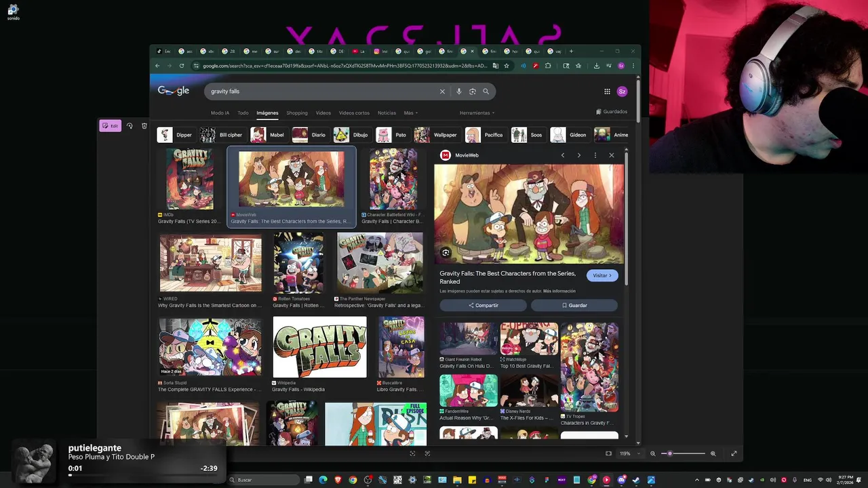This screenshot has width=868, height=488.
Task: Open the Más información link
Action: [559, 291]
